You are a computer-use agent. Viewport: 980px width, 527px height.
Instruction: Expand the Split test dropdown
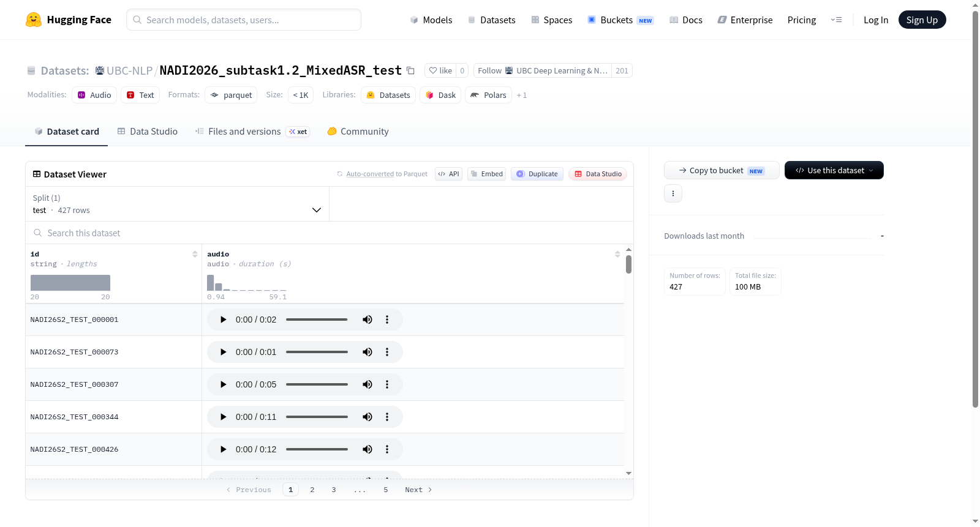(177, 204)
